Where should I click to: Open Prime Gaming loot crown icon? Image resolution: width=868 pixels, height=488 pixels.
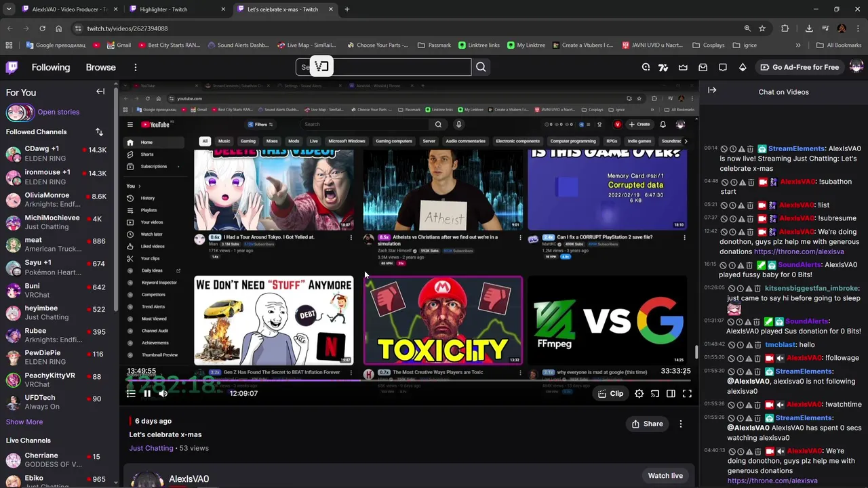tap(683, 67)
